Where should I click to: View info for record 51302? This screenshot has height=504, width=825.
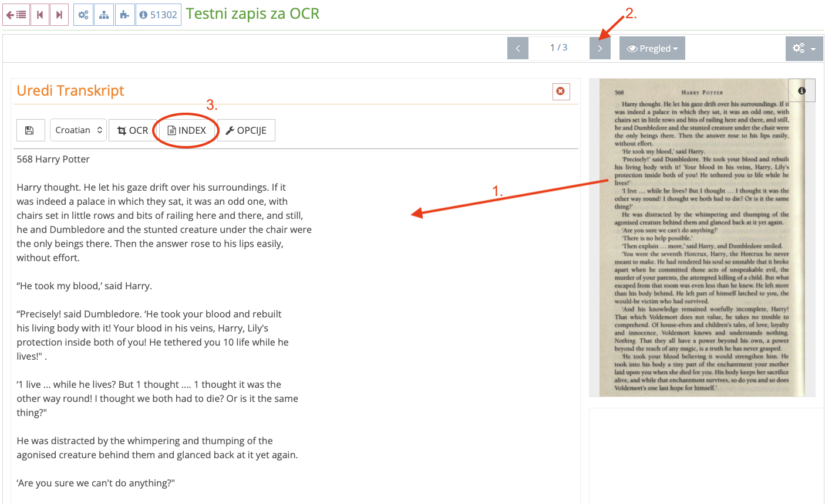[x=159, y=14]
